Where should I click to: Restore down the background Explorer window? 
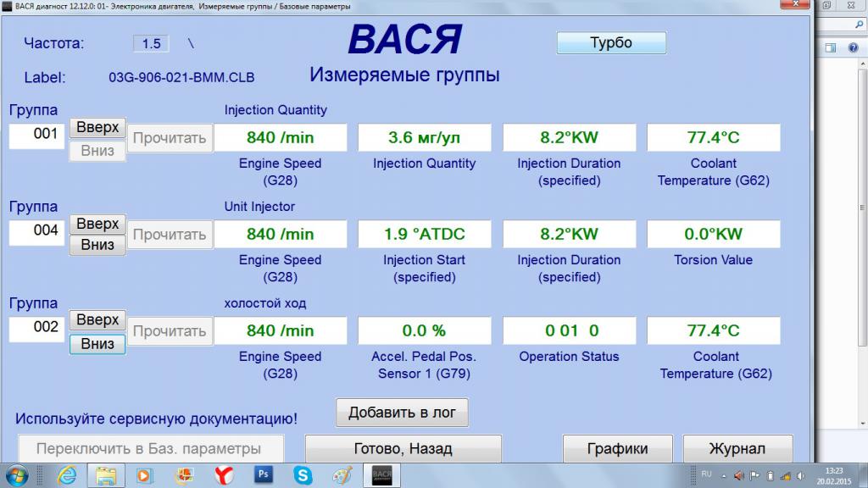pyautogui.click(x=826, y=5)
